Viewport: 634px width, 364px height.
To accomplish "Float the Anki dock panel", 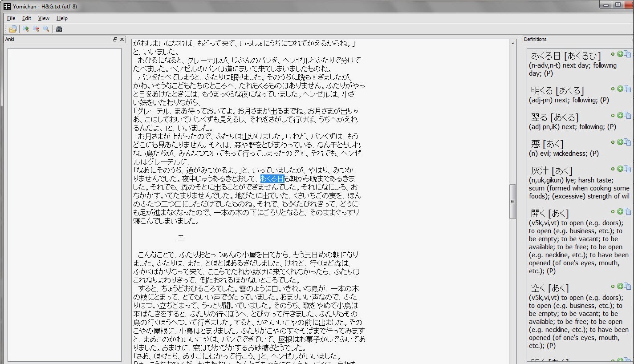I will pos(115,39).
